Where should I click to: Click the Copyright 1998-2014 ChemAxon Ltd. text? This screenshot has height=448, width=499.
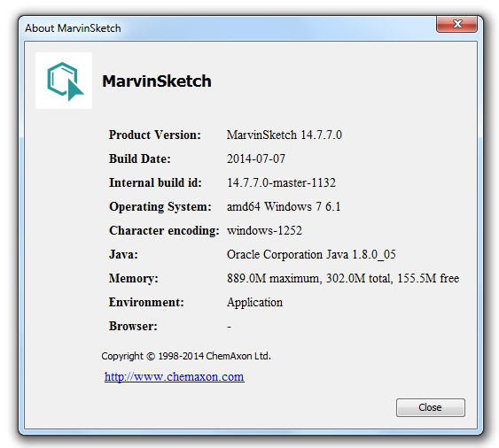[x=186, y=356]
